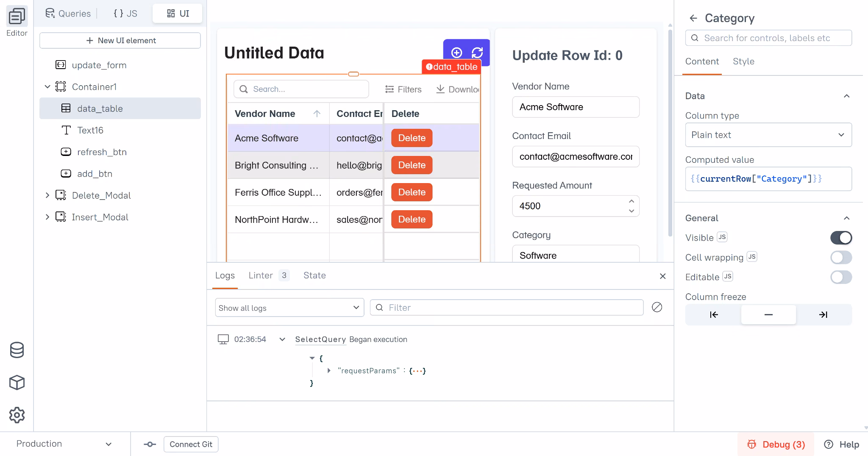This screenshot has width=868, height=456.
Task: Enable the Cell wrapping toggle
Action: (841, 257)
